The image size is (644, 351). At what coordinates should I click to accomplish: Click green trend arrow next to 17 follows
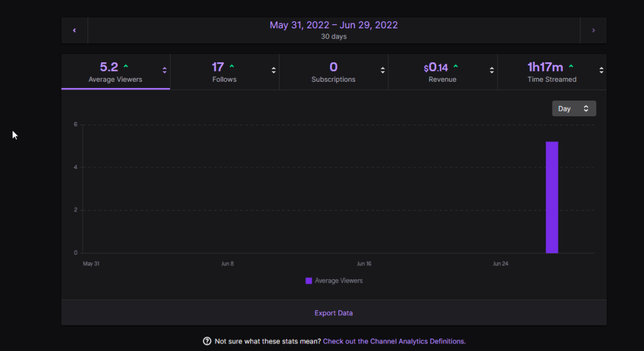coord(232,66)
